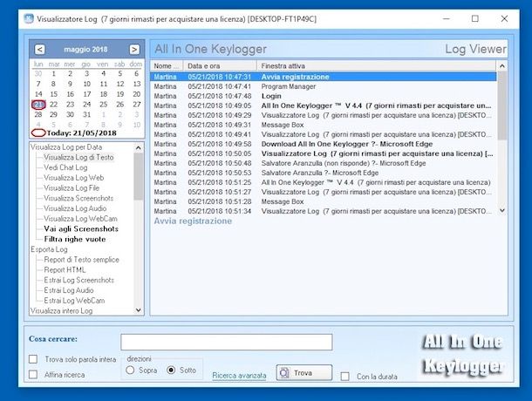Select Visualizza Log di Testo
Image resolution: width=532 pixels, height=401 pixels.
pos(78,158)
